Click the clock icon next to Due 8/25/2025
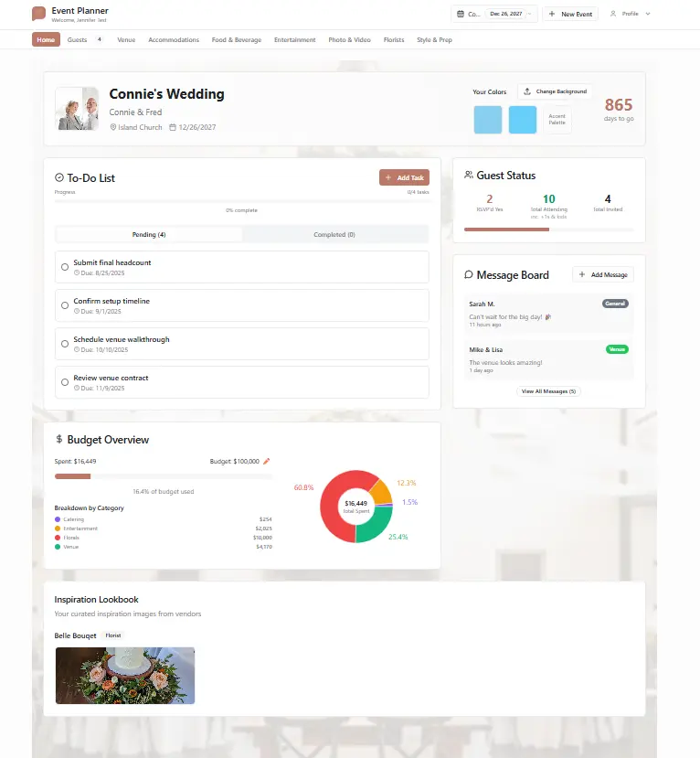The height and width of the screenshot is (758, 700). 77,272
